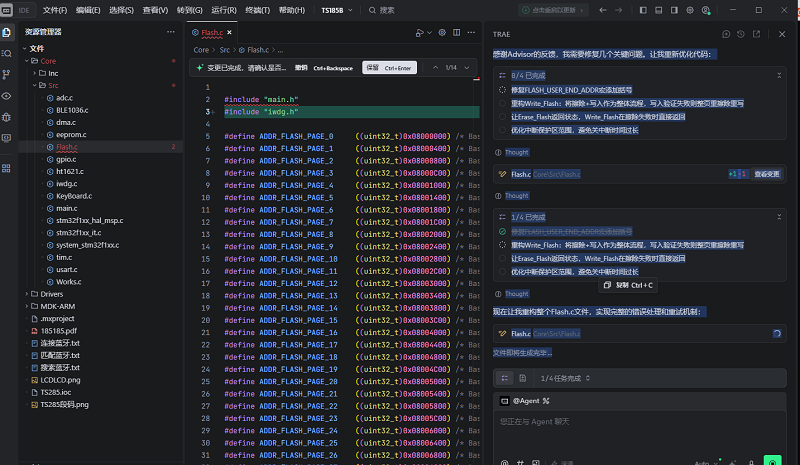The image size is (800, 465).
Task: Open the TS185B project dropdown
Action: (337, 10)
